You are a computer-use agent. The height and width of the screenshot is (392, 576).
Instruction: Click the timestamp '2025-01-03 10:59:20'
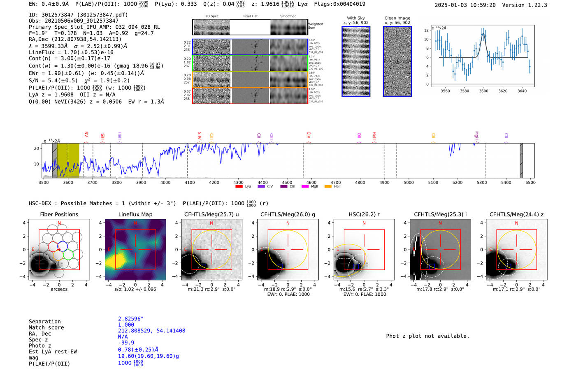[x=465, y=5]
